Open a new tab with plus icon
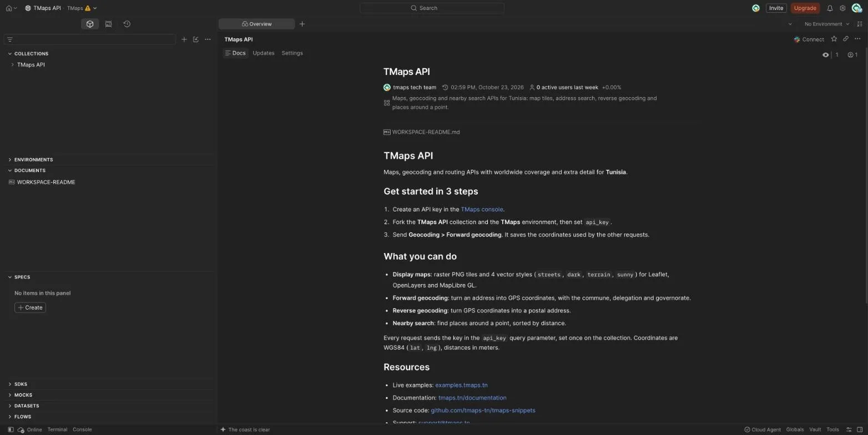 (x=302, y=24)
